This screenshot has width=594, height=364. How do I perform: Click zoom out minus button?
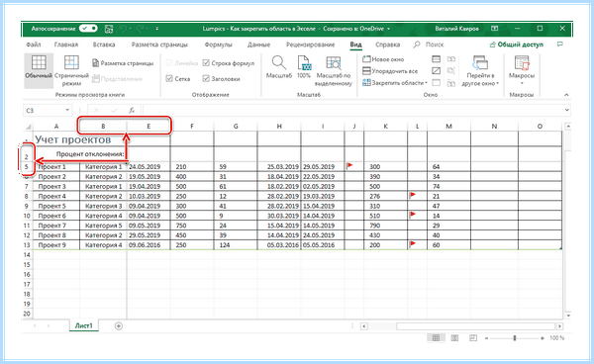487,338
